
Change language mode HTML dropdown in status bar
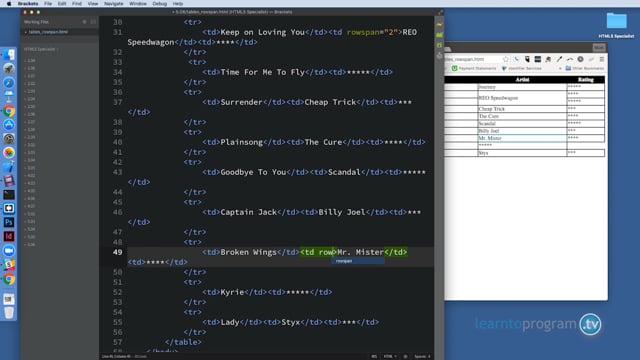coord(390,356)
